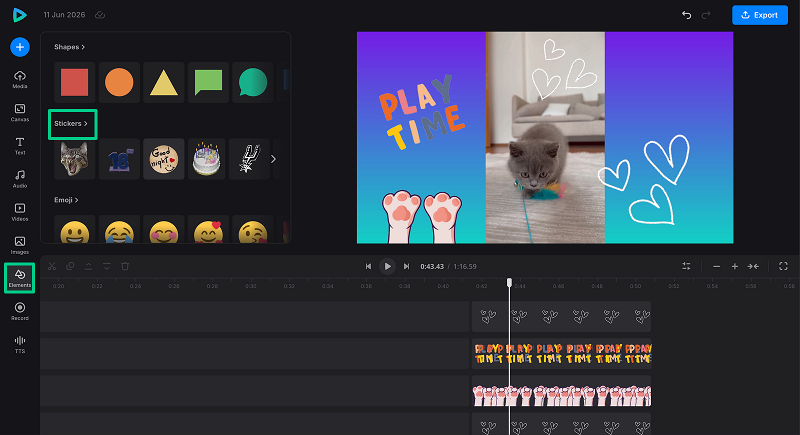Viewport: 800px width, 435px height.
Task: Click the split scissors tool
Action: pyautogui.click(x=52, y=266)
